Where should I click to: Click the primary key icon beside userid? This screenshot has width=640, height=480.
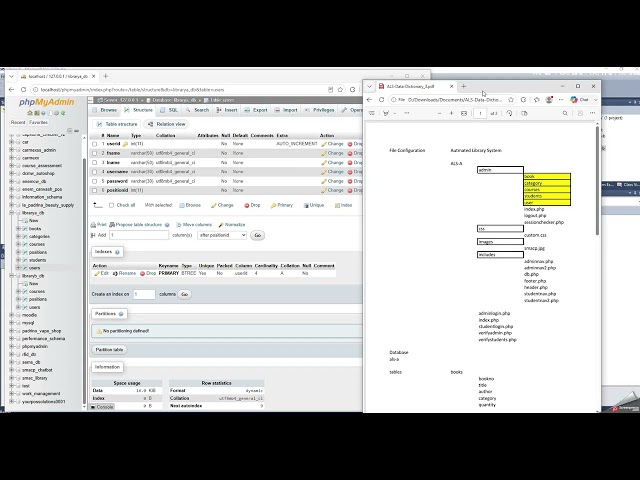pos(125,144)
